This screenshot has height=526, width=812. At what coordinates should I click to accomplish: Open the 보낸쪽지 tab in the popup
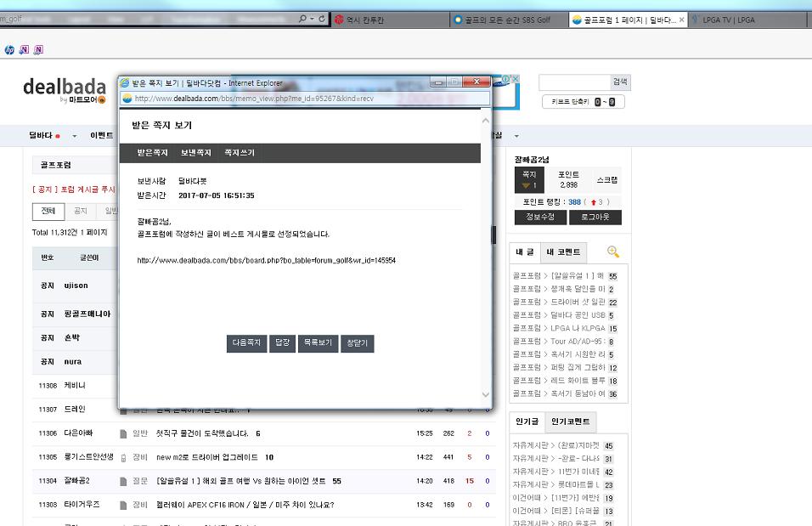(195, 153)
